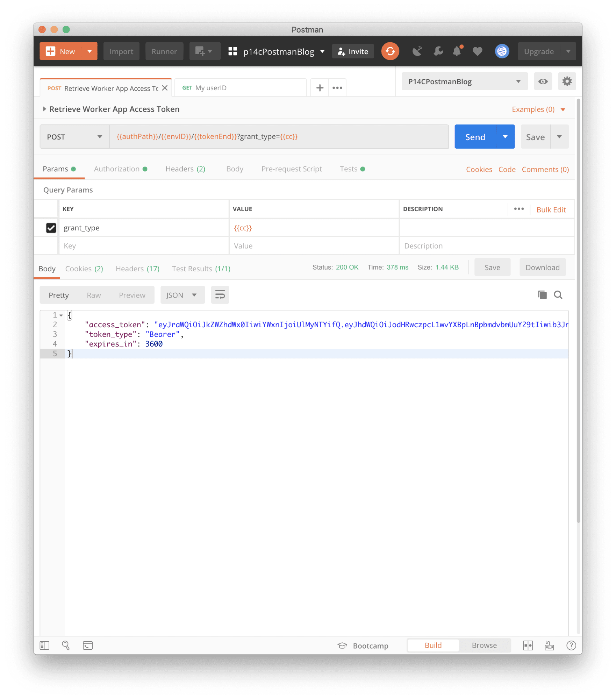Open the Cookies link

coord(479,170)
